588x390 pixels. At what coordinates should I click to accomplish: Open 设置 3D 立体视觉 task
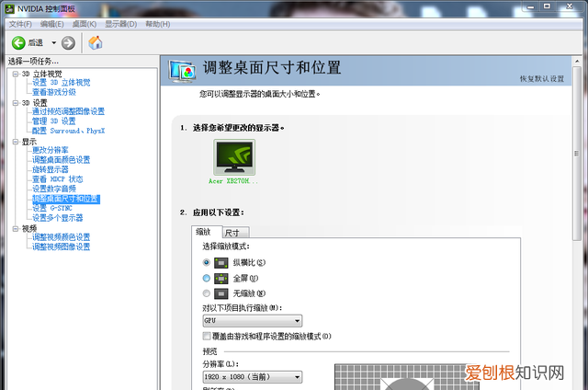62,83
